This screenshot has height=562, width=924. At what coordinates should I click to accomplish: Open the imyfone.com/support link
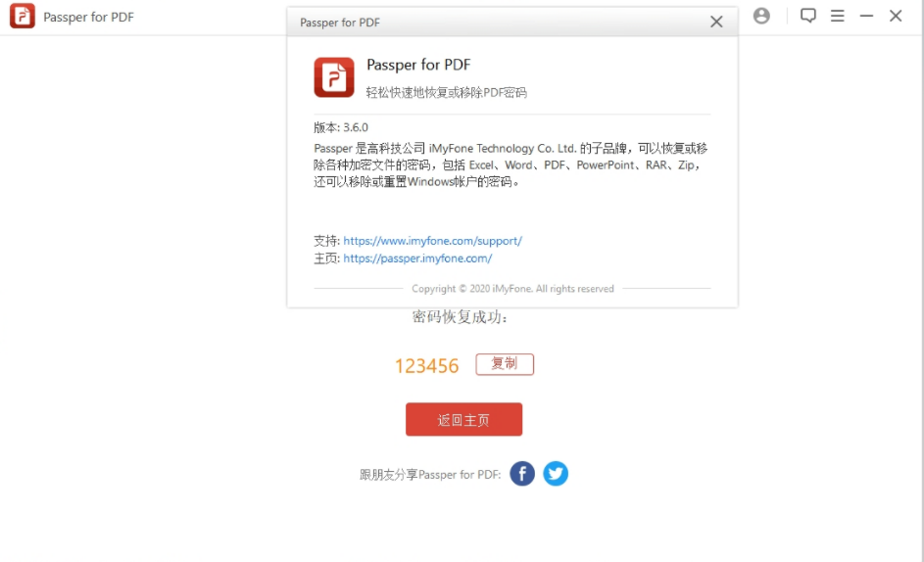pos(432,241)
